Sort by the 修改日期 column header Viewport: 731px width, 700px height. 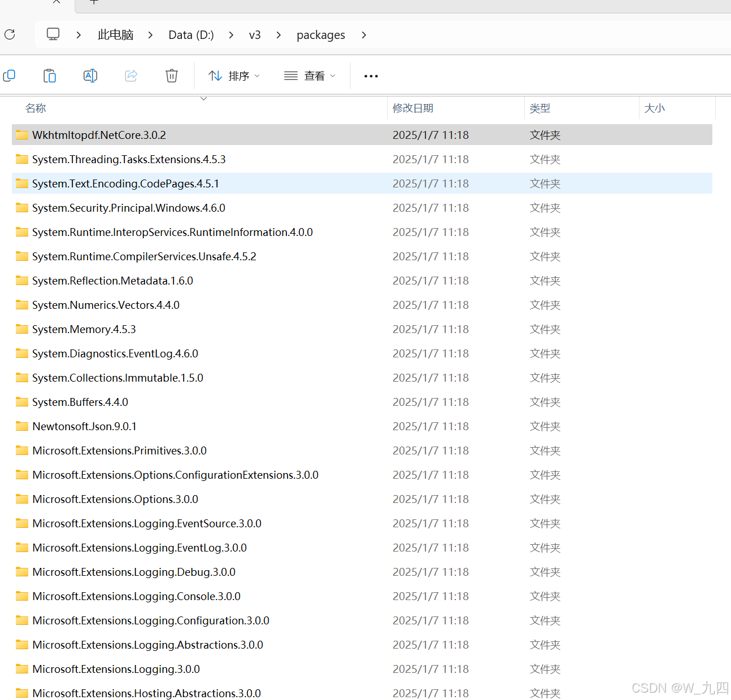(x=413, y=108)
